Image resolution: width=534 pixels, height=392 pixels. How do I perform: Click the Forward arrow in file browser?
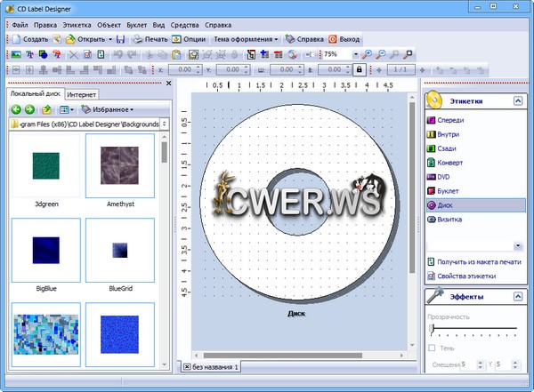coord(29,109)
